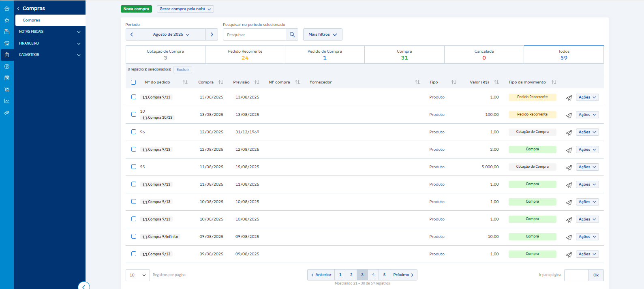
Task: Select the checkbox for Compra 9/Infinito row
Action: (x=134, y=236)
